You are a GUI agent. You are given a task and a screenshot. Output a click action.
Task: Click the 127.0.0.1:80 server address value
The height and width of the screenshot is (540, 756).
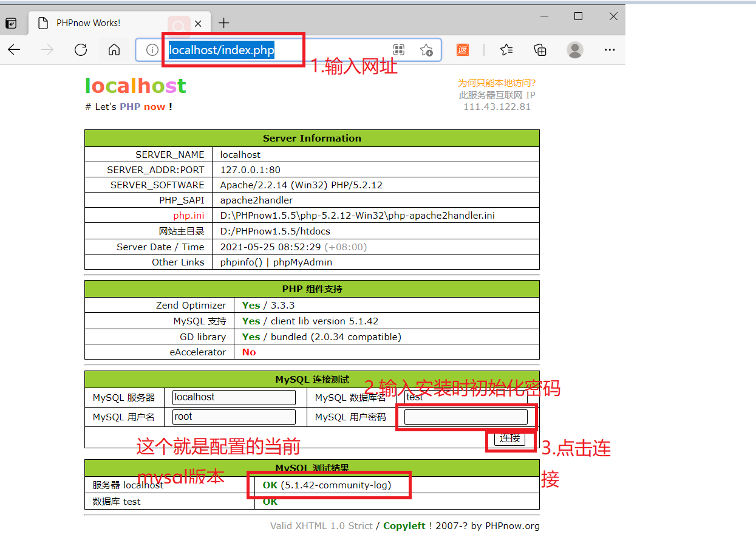(x=250, y=169)
